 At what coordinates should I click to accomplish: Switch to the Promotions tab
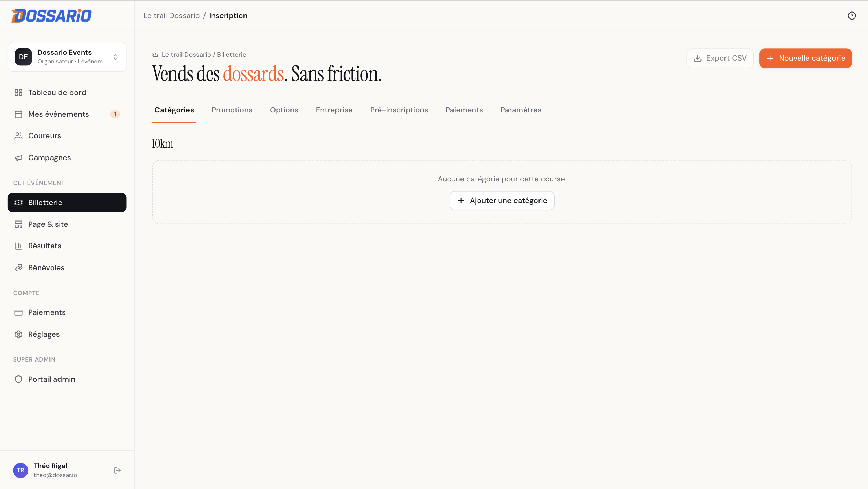(x=232, y=110)
